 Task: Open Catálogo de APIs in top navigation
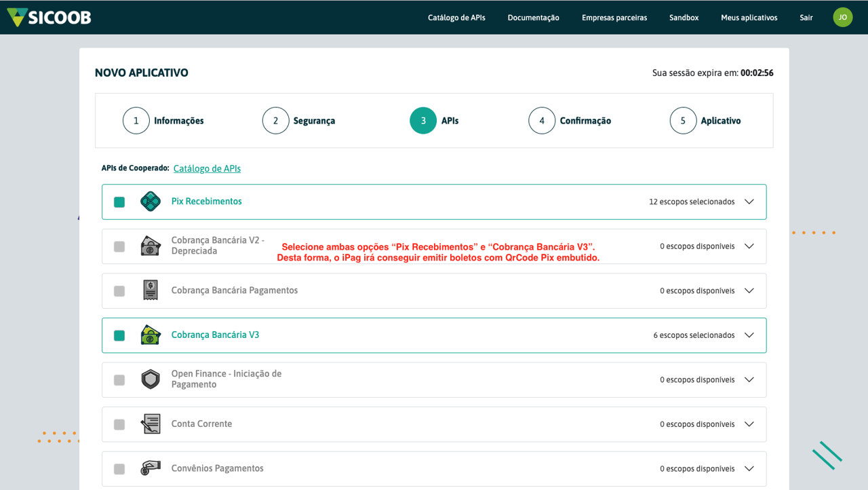(x=456, y=18)
